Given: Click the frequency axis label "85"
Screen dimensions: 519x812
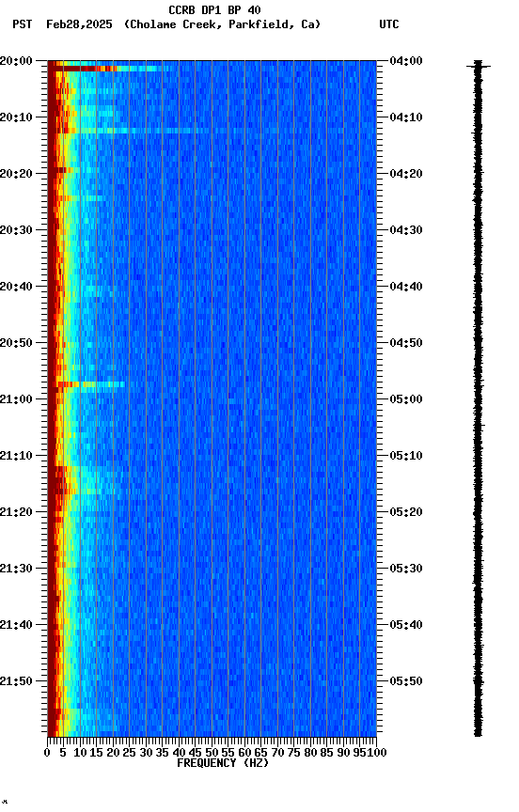Looking at the screenshot, I should click(327, 753).
